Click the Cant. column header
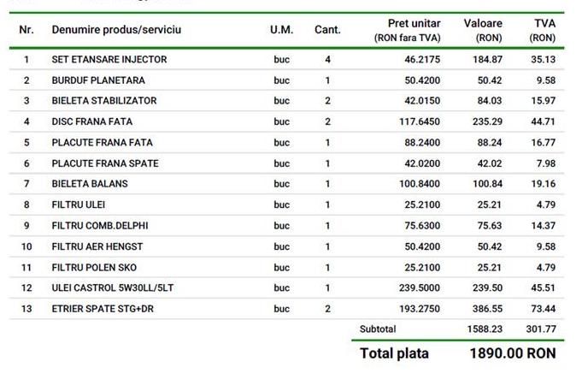588x379 pixels. coord(327,30)
